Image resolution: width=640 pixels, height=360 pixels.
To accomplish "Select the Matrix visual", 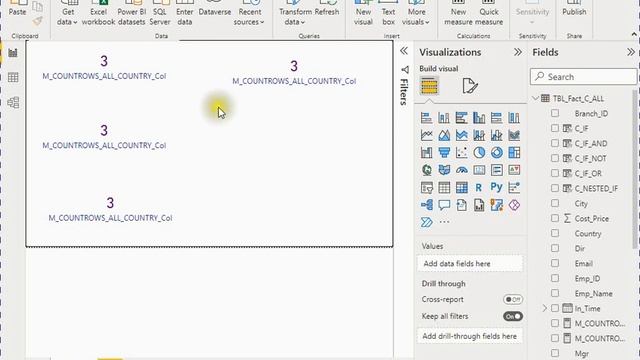I will (462, 187).
